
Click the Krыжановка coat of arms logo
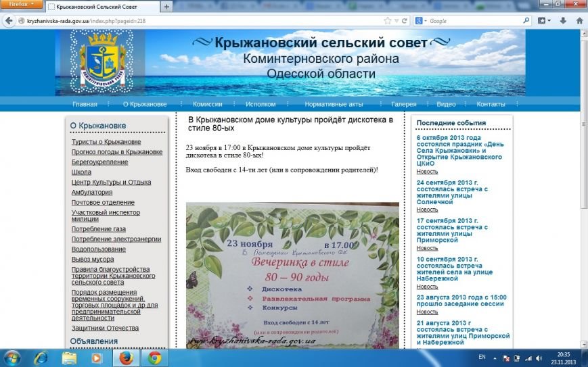(102, 62)
